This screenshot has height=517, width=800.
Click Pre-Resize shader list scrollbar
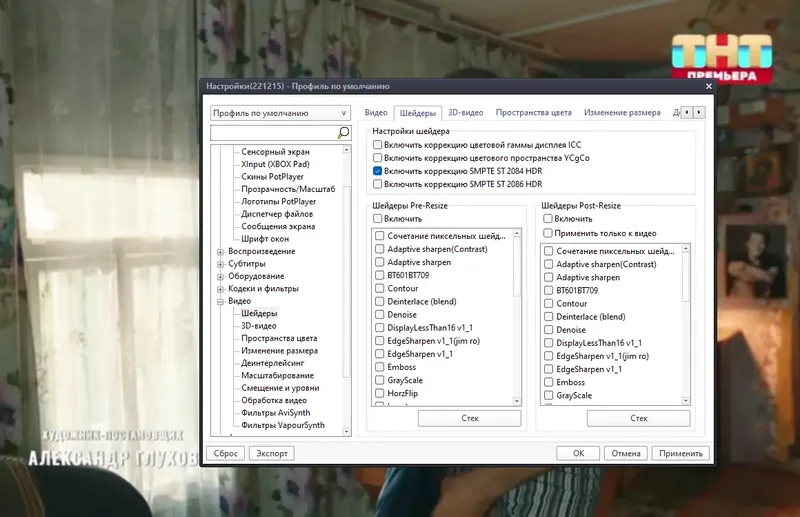(x=517, y=267)
